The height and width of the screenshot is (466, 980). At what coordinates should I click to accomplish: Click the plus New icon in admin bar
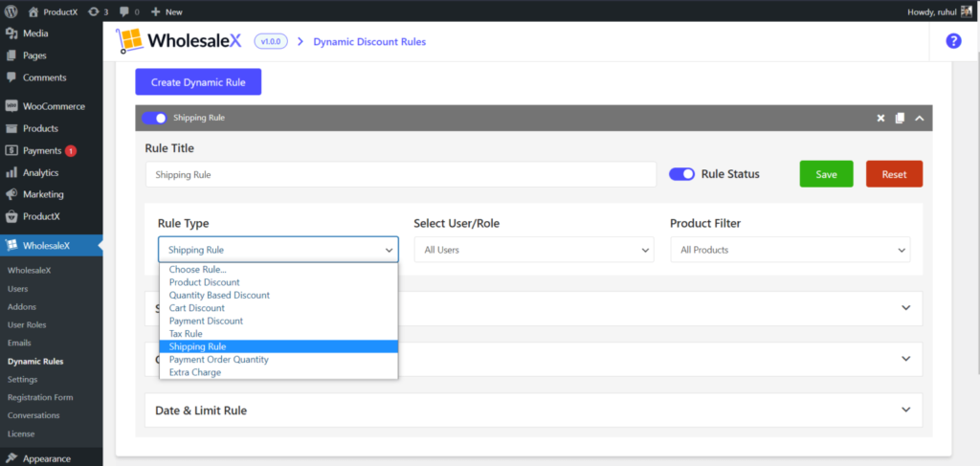pos(156,11)
